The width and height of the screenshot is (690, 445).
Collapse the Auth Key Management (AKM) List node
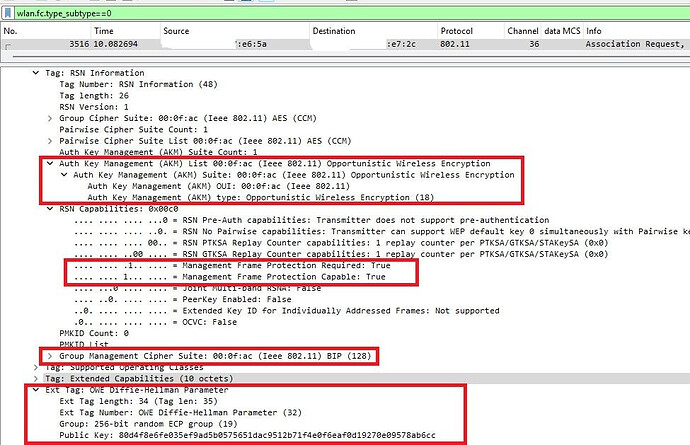[x=50, y=163]
